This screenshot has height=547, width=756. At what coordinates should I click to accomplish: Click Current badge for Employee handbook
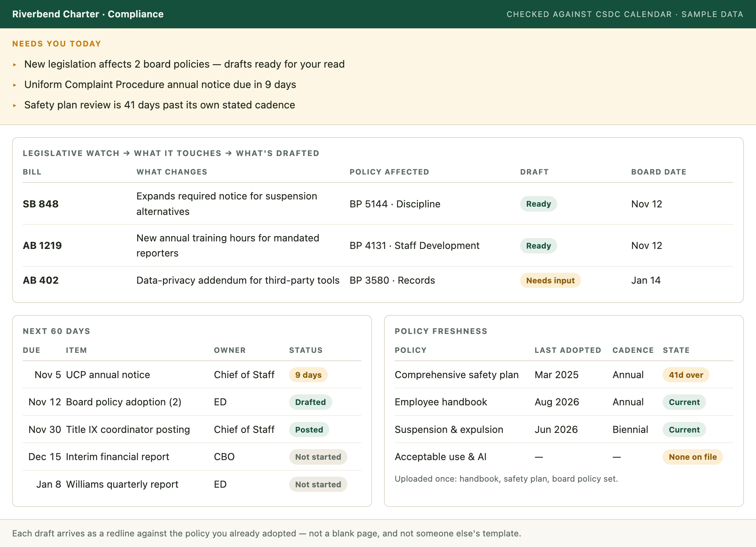click(x=684, y=402)
